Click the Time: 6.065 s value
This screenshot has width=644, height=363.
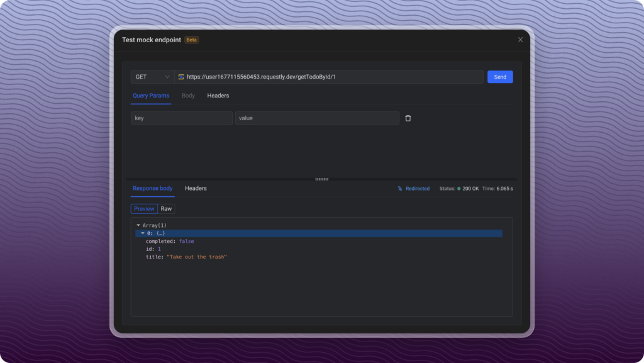[497, 189]
